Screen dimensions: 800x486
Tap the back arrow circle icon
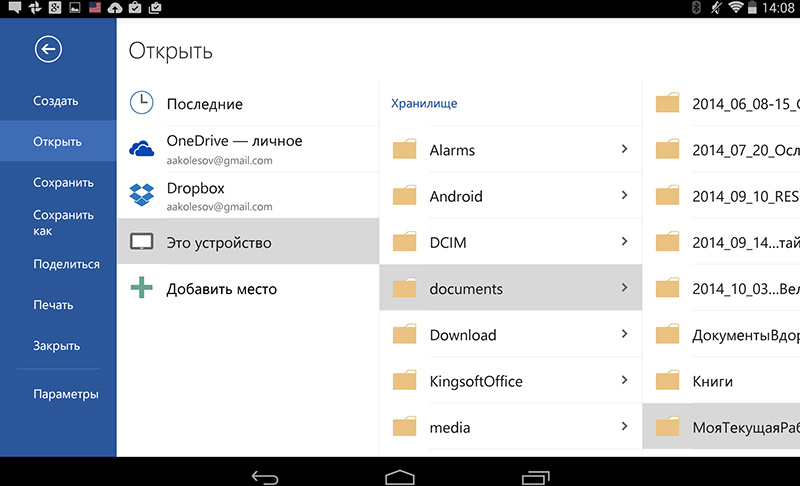coord(48,49)
